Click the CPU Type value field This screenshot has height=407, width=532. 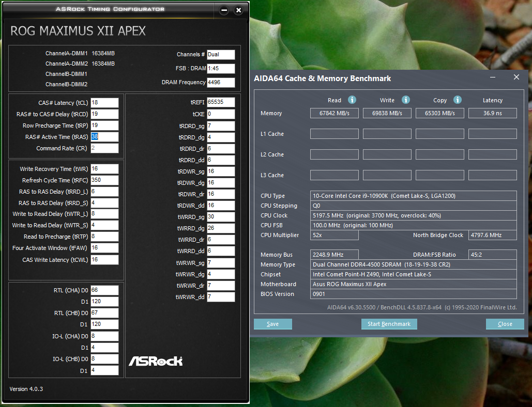(414, 196)
